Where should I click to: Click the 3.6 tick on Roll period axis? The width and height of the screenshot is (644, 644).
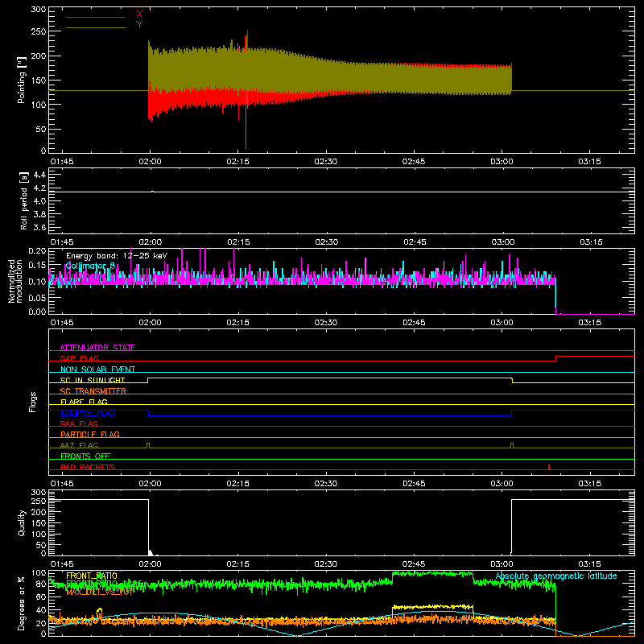tap(39, 227)
